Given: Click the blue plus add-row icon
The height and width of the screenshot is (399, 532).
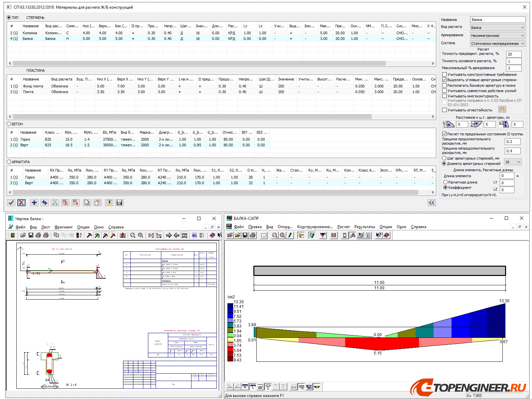Looking at the screenshot, I should click(34, 202).
